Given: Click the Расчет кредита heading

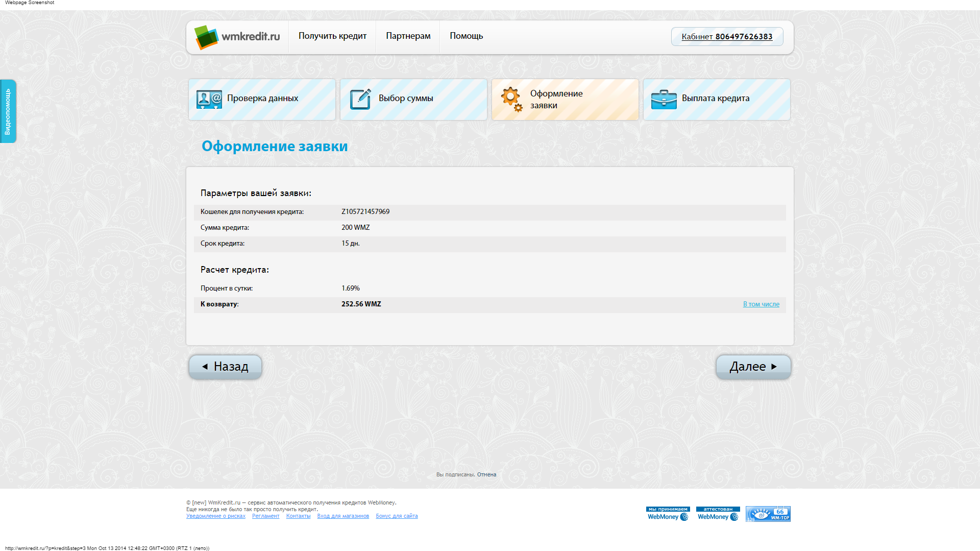Looking at the screenshot, I should [x=235, y=270].
